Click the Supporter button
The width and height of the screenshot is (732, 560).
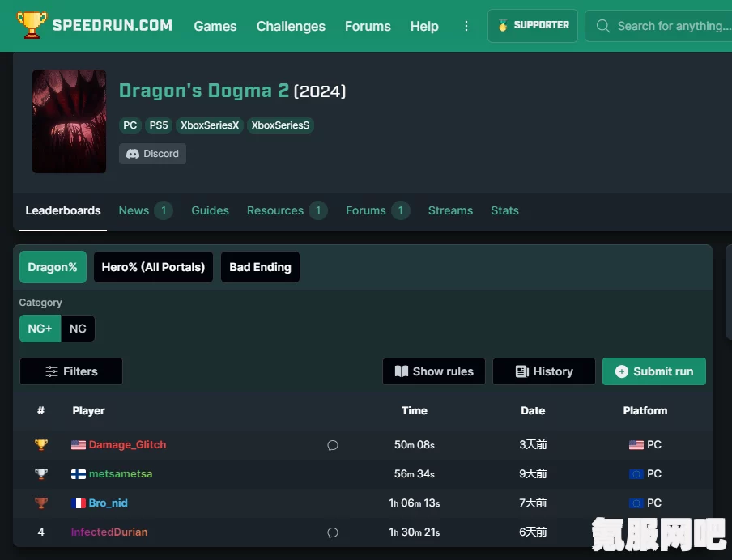coord(533,26)
